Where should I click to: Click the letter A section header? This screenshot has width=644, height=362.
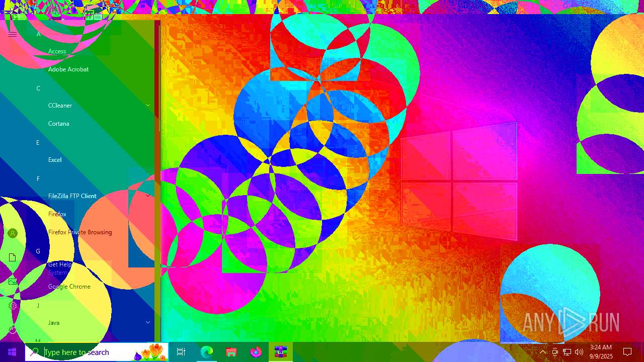(38, 34)
